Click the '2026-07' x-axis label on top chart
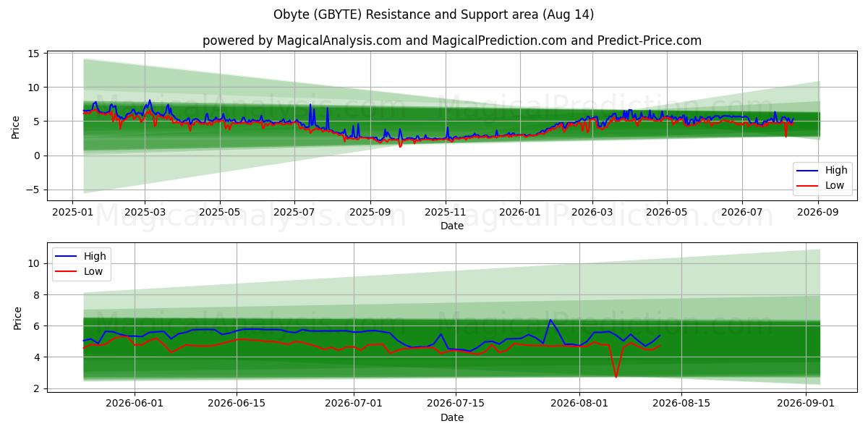The height and width of the screenshot is (434, 868). (x=742, y=213)
